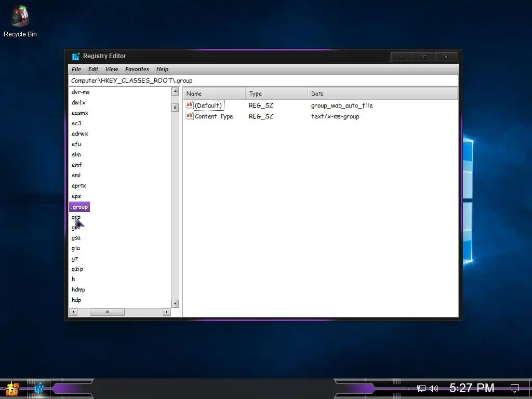Open the network tray icon
Viewport: 532px width, 399px height.
coord(421,389)
